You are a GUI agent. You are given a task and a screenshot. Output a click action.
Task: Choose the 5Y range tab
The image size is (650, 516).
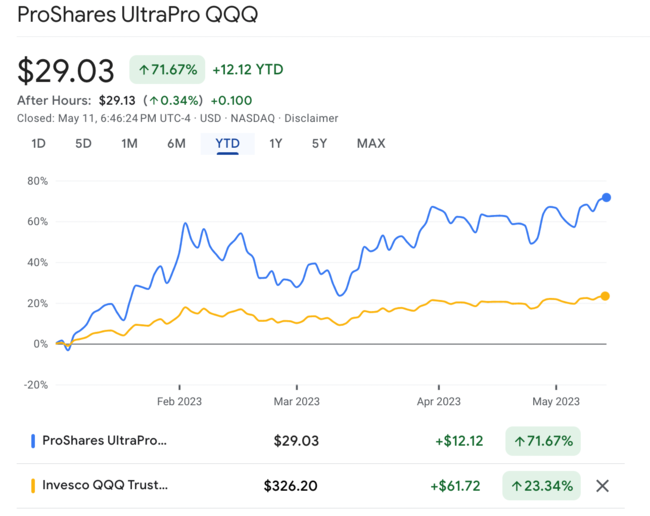coord(319,143)
